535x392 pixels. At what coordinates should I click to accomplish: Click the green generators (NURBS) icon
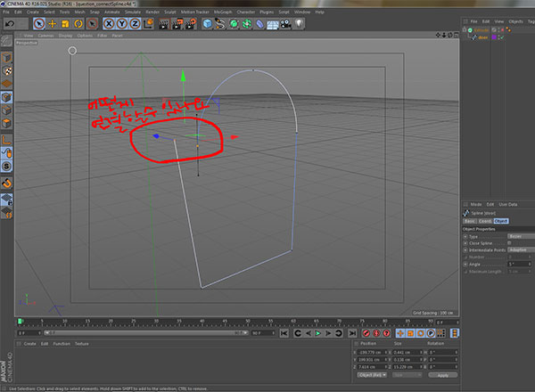click(234, 24)
